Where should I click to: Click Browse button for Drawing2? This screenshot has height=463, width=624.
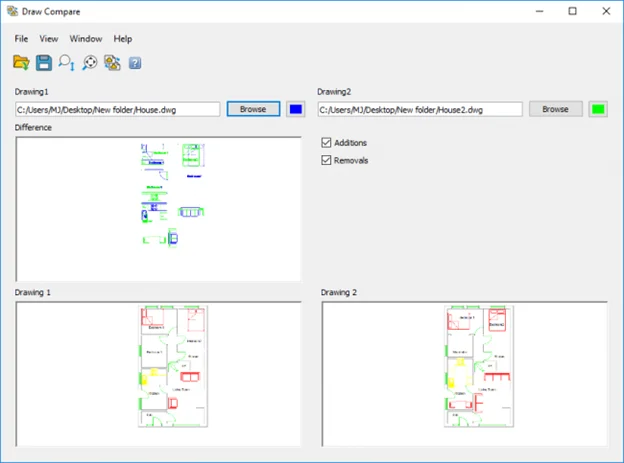tap(556, 109)
